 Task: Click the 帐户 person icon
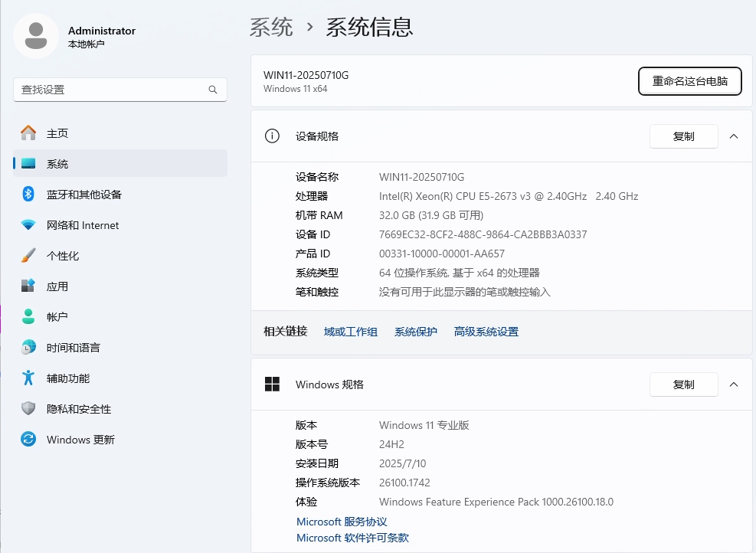pyautogui.click(x=28, y=317)
